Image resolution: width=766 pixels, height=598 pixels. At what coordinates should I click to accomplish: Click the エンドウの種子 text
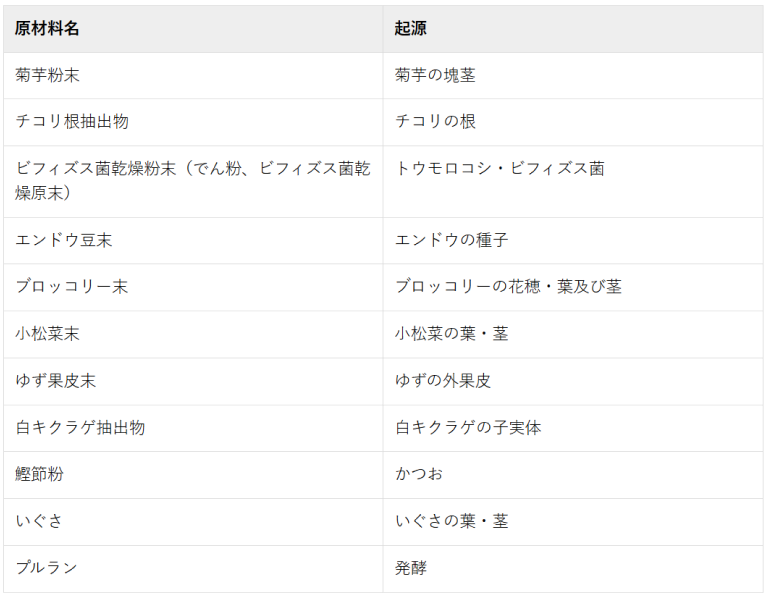pos(451,240)
